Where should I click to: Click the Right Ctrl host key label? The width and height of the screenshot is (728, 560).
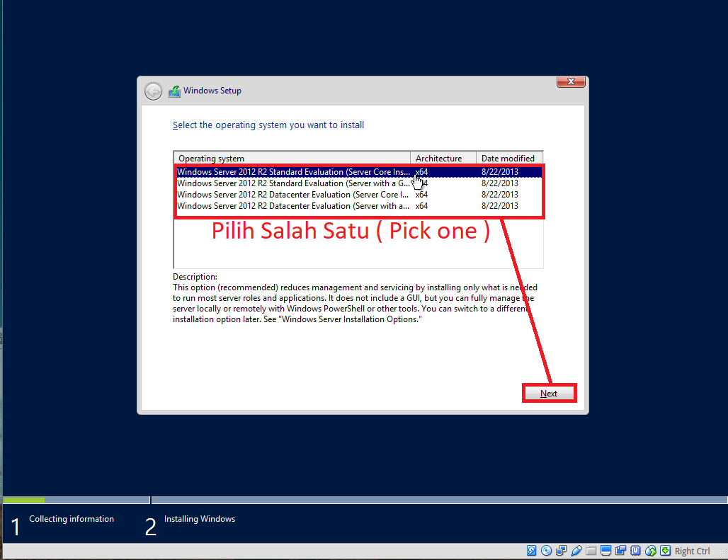coord(693,552)
